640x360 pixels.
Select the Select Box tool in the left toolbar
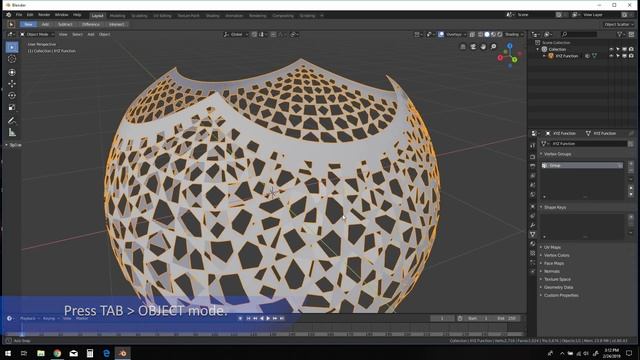12,47
